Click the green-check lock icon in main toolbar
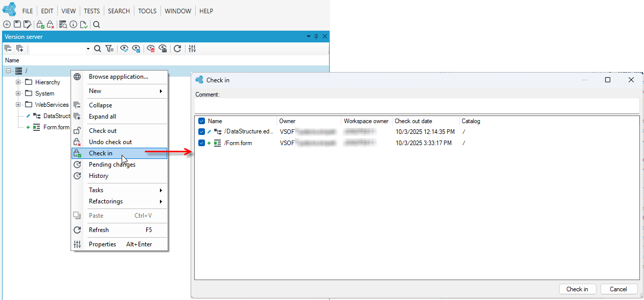This screenshot has width=644, height=300. click(x=40, y=24)
